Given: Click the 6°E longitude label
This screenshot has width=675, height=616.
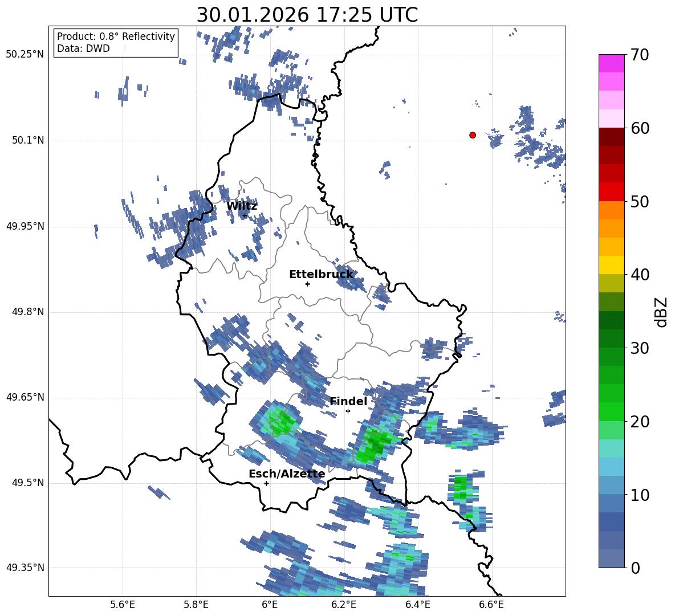Looking at the screenshot, I should (270, 605).
